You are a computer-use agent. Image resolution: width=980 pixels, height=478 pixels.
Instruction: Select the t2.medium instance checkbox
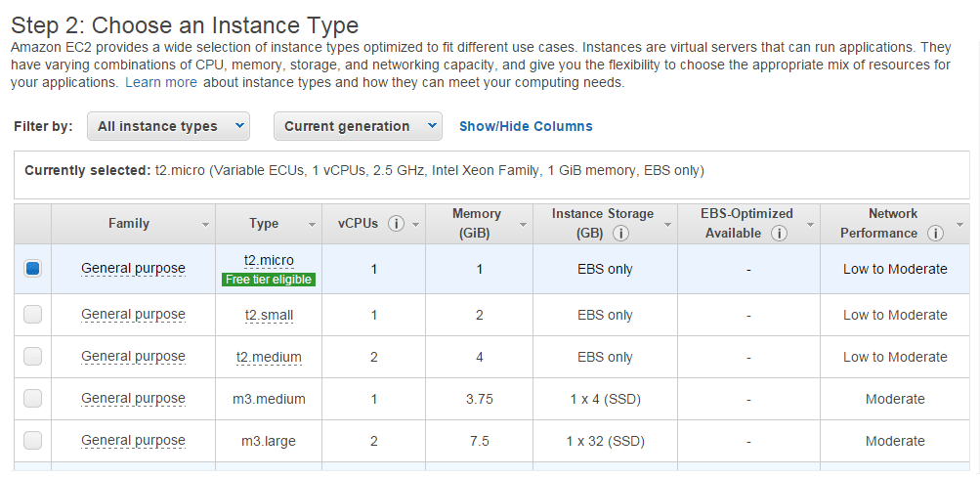tap(33, 357)
